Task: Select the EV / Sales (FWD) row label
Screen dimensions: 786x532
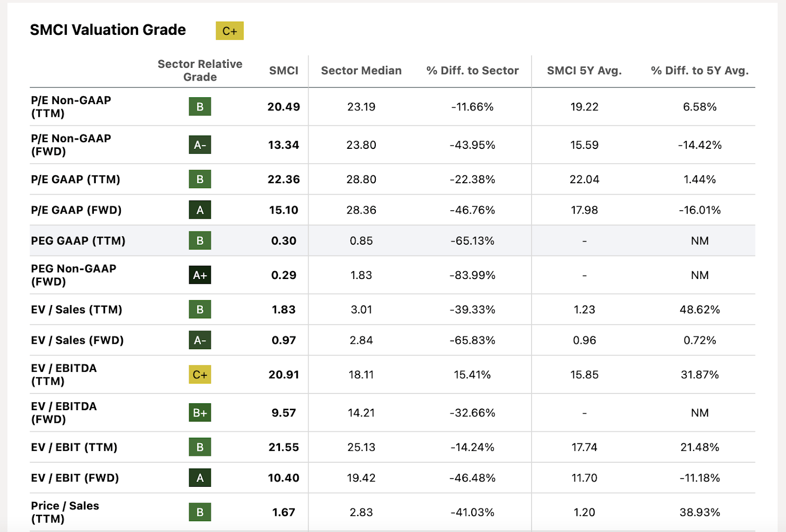Action: click(x=77, y=340)
